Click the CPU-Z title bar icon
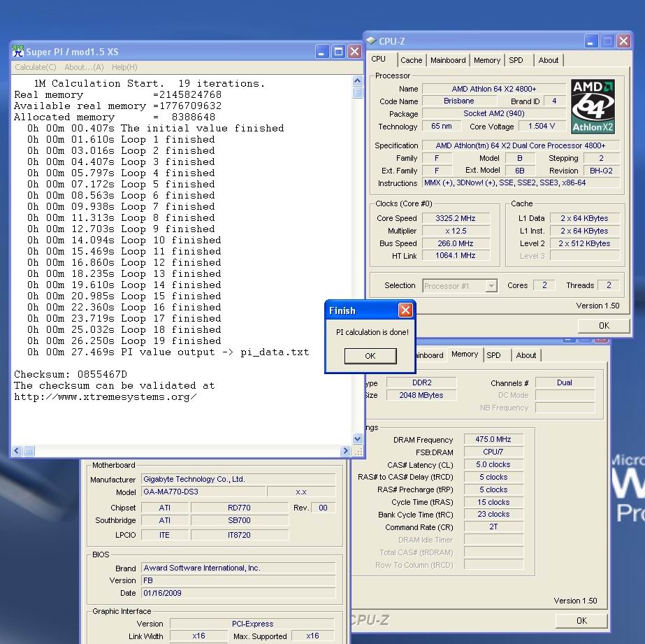This screenshot has width=645, height=644. [x=372, y=41]
